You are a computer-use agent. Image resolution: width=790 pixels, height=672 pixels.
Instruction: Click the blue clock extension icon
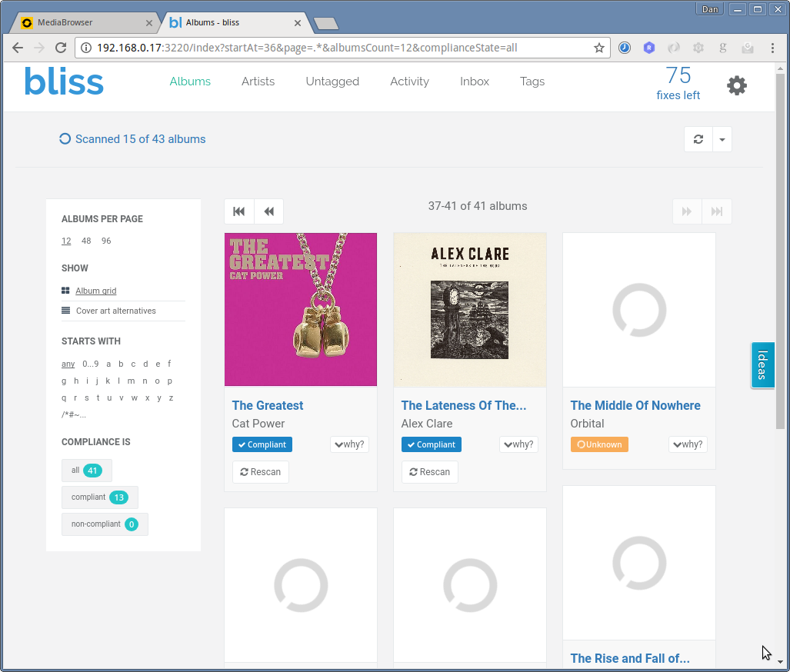click(x=625, y=48)
